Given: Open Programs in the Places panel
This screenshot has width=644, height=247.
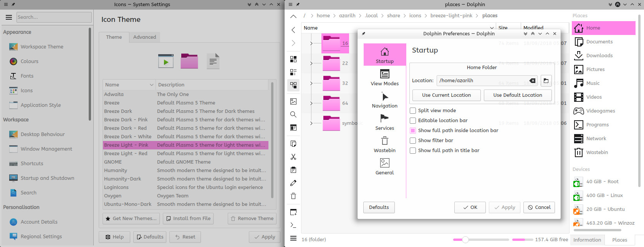Looking at the screenshot, I should pyautogui.click(x=604, y=125).
